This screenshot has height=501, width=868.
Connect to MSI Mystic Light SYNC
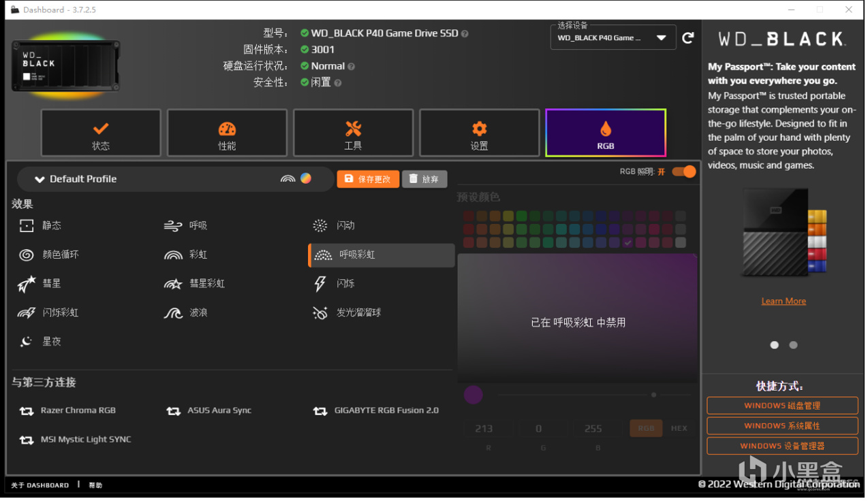click(75, 440)
